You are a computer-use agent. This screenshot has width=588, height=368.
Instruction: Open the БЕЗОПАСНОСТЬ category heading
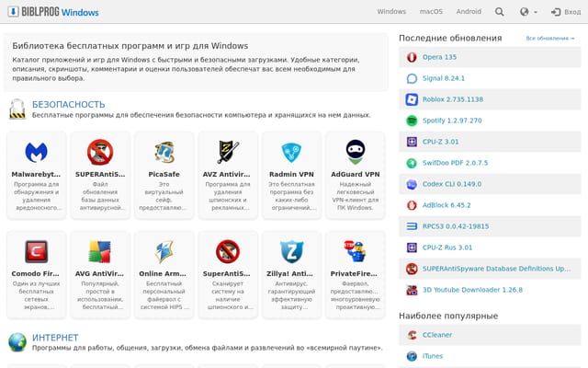(68, 104)
